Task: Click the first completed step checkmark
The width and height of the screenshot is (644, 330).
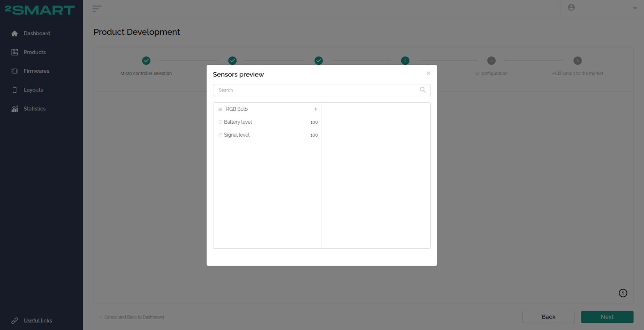Action: (x=146, y=60)
